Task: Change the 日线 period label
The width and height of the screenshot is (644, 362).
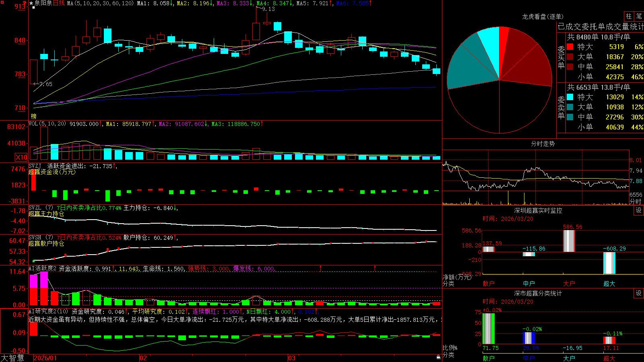Action: pyautogui.click(x=59, y=3)
